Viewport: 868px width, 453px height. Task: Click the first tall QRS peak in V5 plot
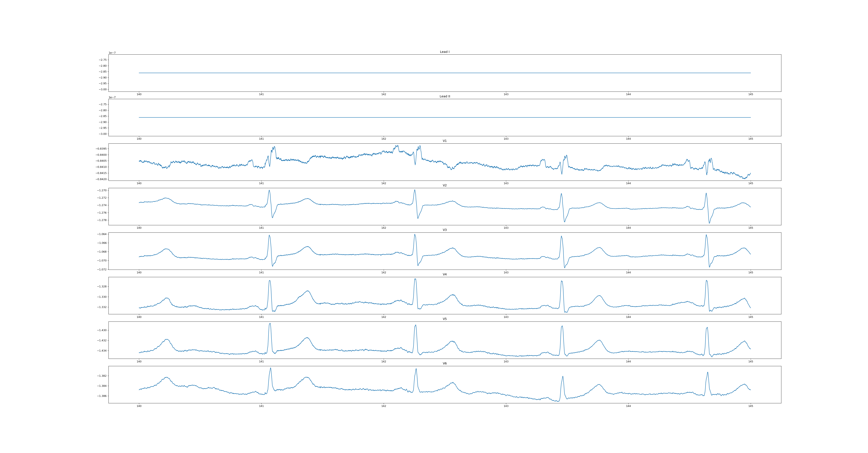click(270, 324)
